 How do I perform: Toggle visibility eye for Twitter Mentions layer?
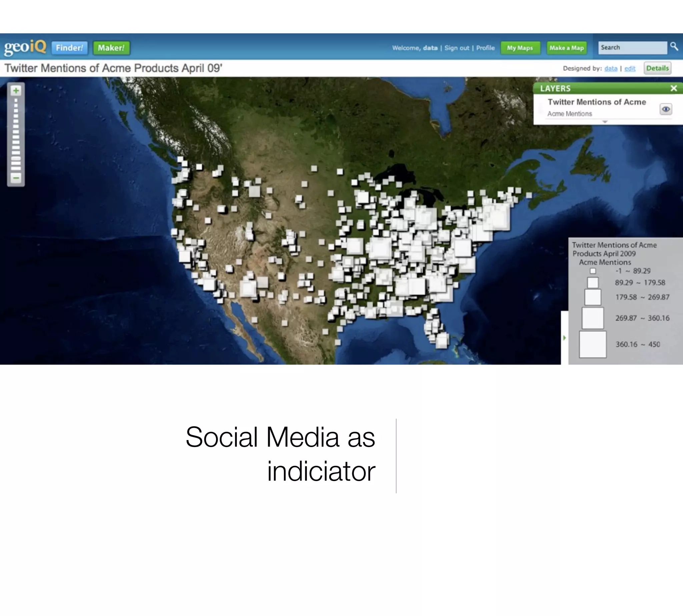pos(666,109)
